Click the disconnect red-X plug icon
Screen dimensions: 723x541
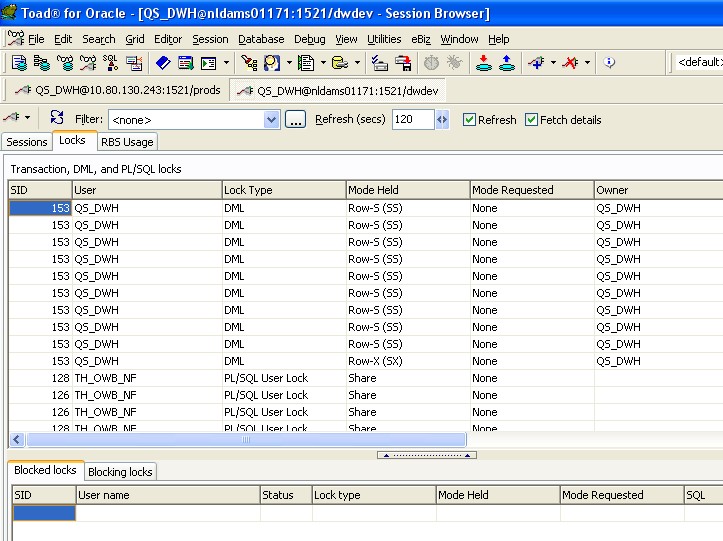(570, 62)
